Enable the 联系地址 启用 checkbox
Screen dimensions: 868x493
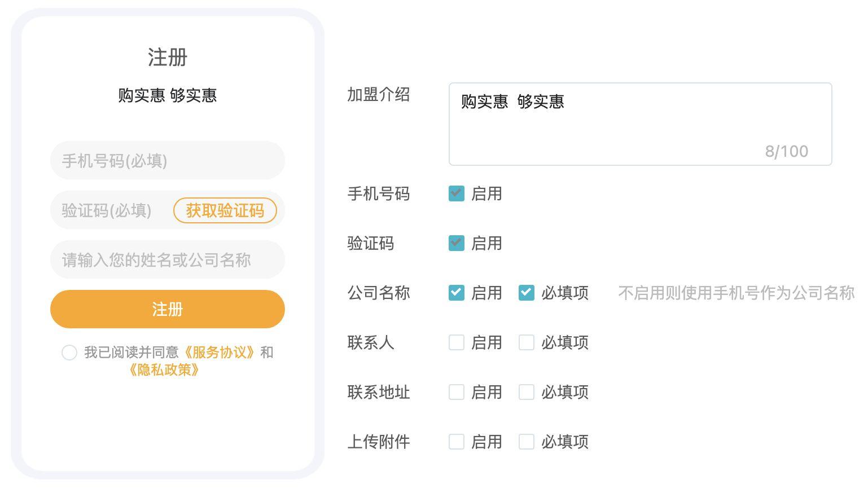tap(456, 392)
